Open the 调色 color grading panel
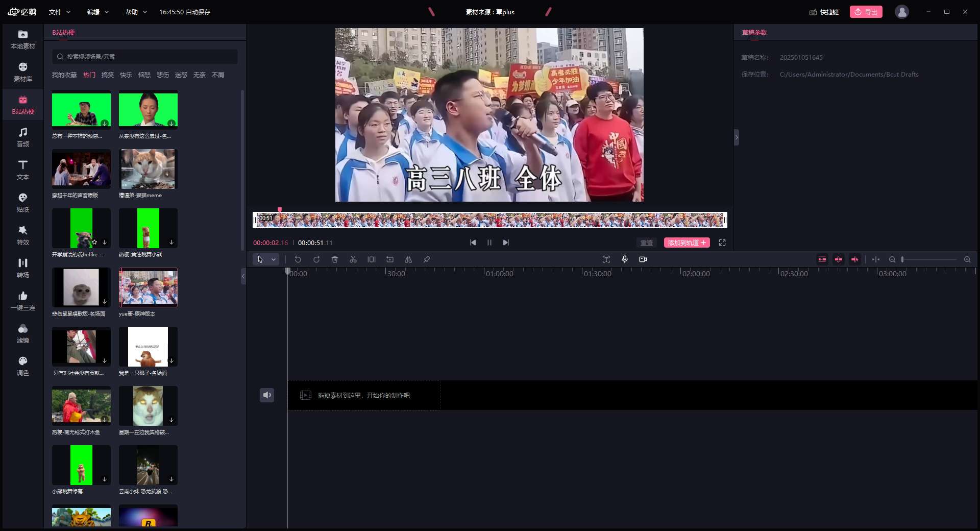Screen dimensions: 980x531 coord(23,367)
